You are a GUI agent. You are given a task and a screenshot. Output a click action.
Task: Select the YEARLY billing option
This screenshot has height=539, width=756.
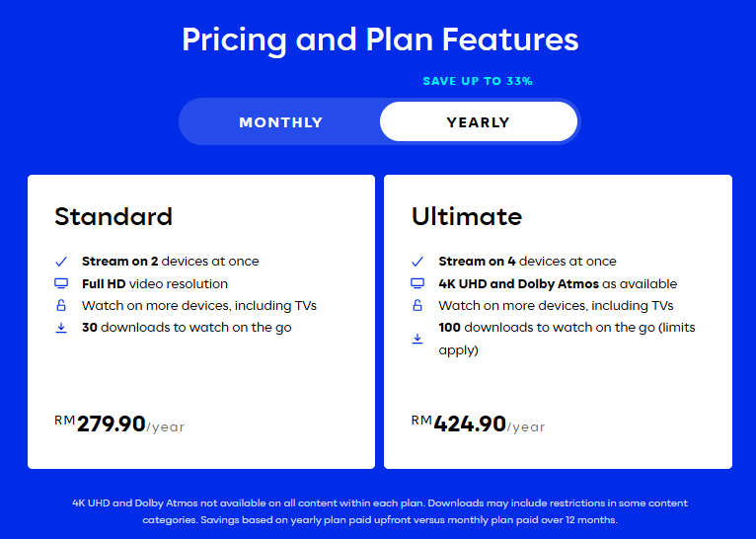coord(479,122)
